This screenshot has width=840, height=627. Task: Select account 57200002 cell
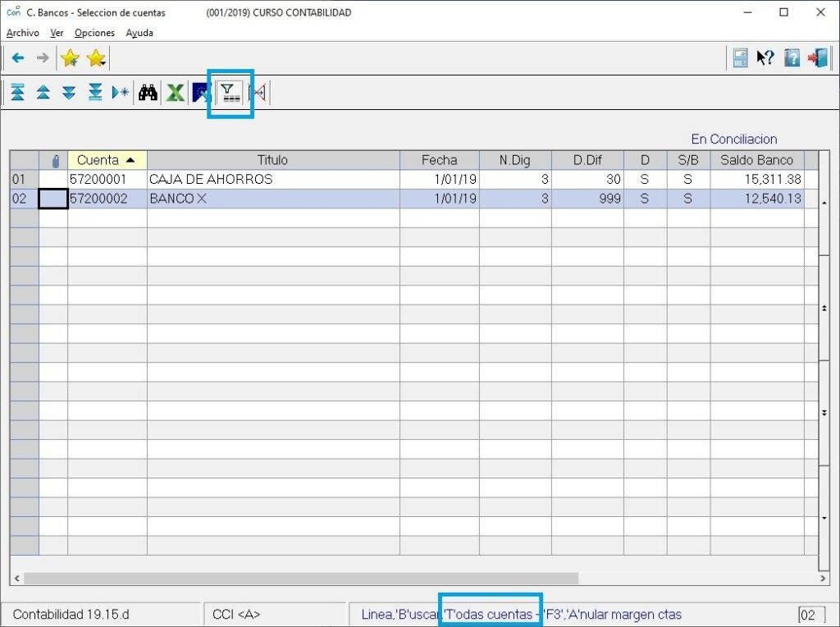[107, 199]
